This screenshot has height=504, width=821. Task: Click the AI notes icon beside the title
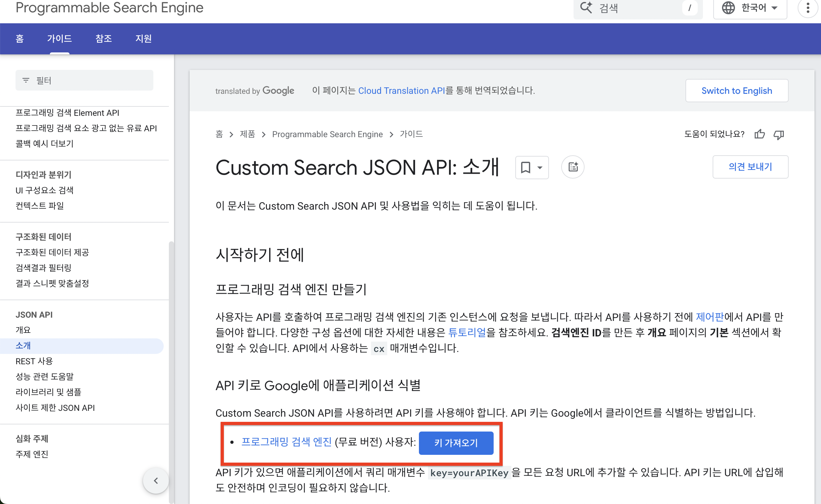tap(573, 167)
